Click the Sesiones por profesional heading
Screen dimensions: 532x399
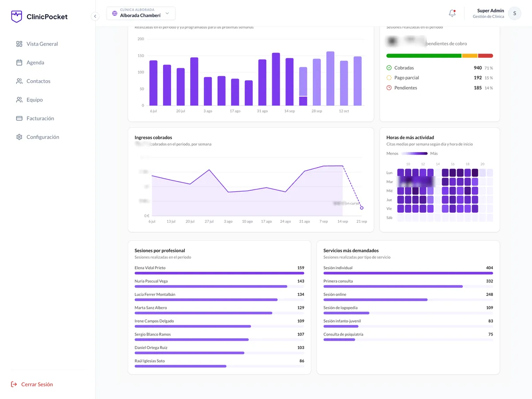click(x=160, y=250)
